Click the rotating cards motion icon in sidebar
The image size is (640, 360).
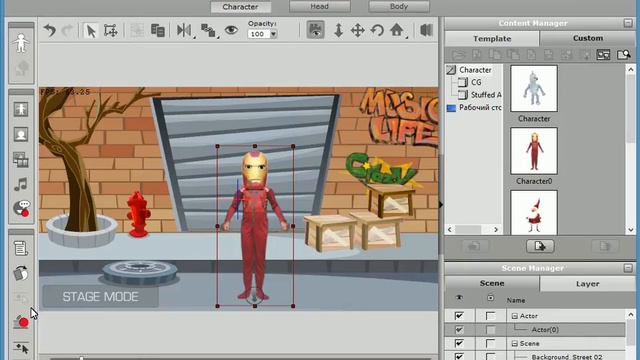[x=21, y=273]
